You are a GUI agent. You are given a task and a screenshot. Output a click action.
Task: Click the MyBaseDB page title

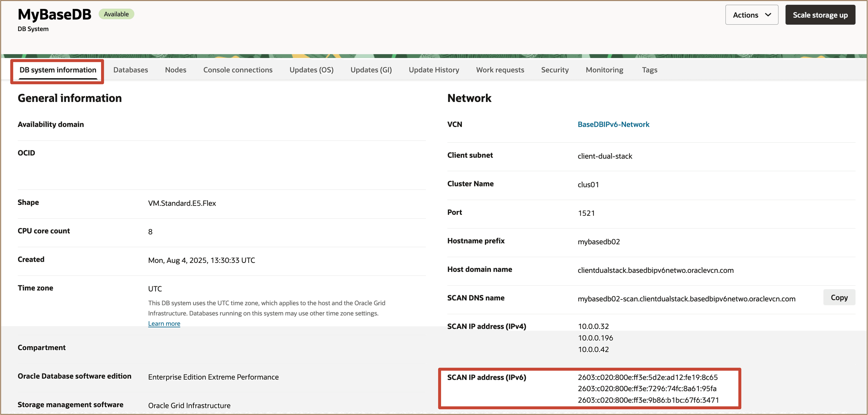point(54,14)
